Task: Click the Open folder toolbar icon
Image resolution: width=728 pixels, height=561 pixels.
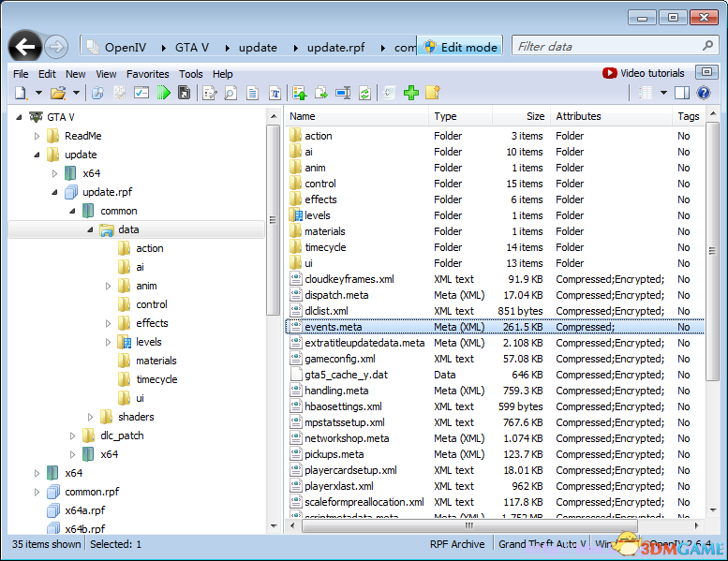Action: coord(58,93)
